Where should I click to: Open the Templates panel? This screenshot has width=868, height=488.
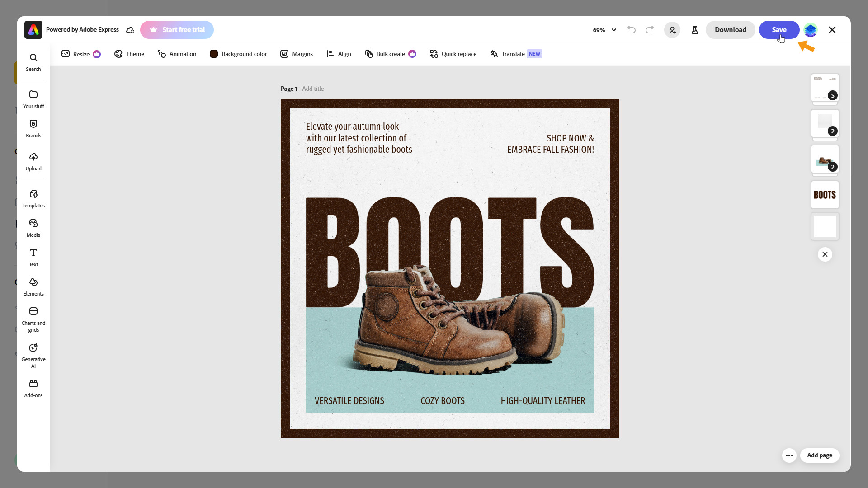click(x=33, y=198)
